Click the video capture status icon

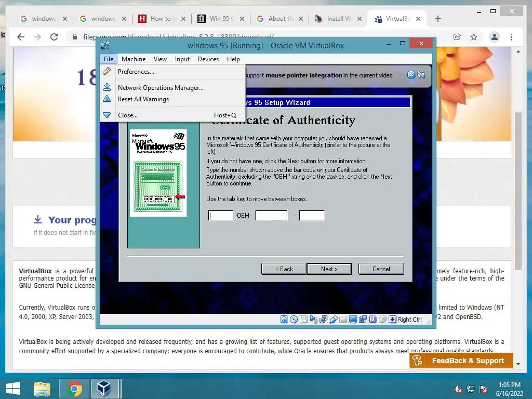(363, 320)
